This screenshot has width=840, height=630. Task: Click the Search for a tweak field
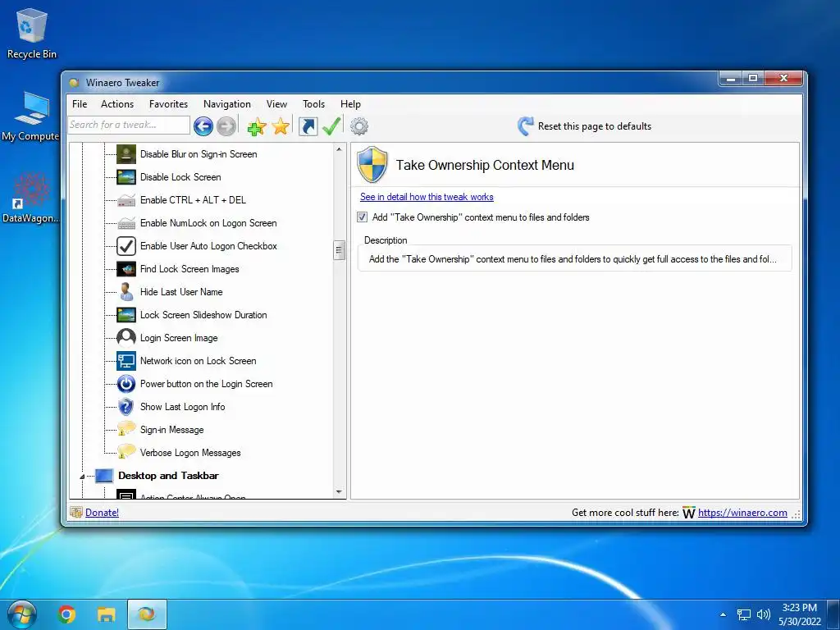(x=129, y=125)
